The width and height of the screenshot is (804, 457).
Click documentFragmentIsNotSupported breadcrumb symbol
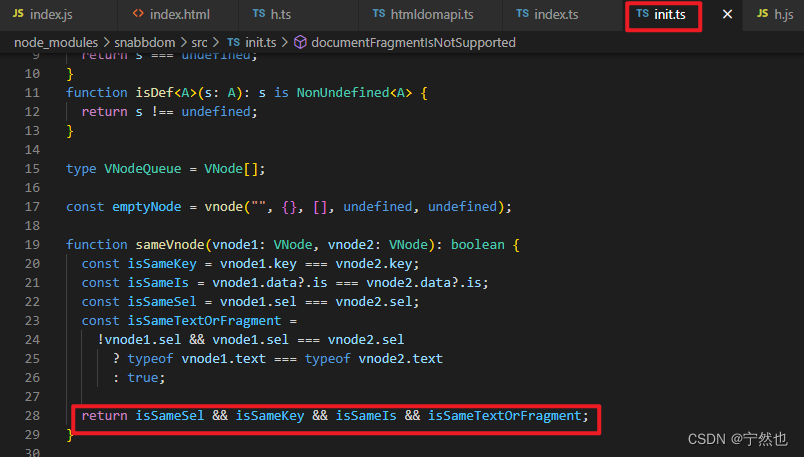413,43
